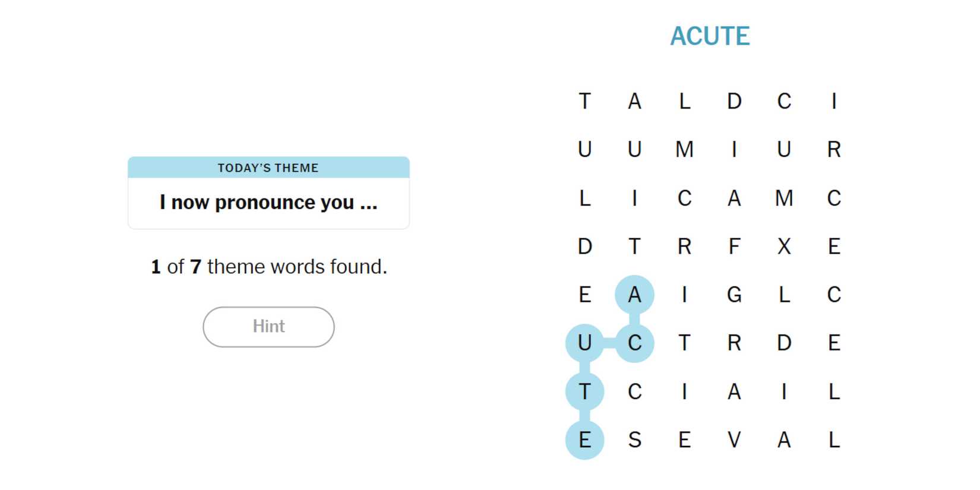Select the letter X in the grid
This screenshot has width=980, height=490.
coord(784,246)
